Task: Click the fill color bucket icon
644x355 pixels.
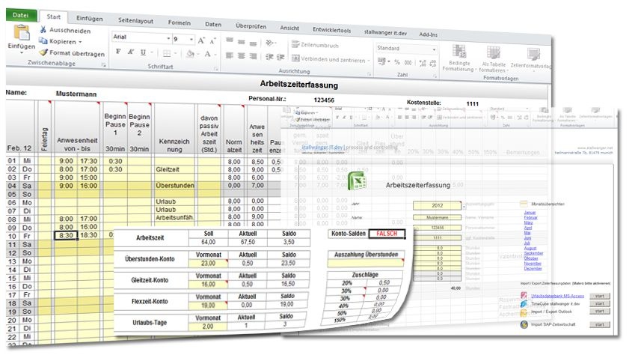Action: click(x=190, y=54)
